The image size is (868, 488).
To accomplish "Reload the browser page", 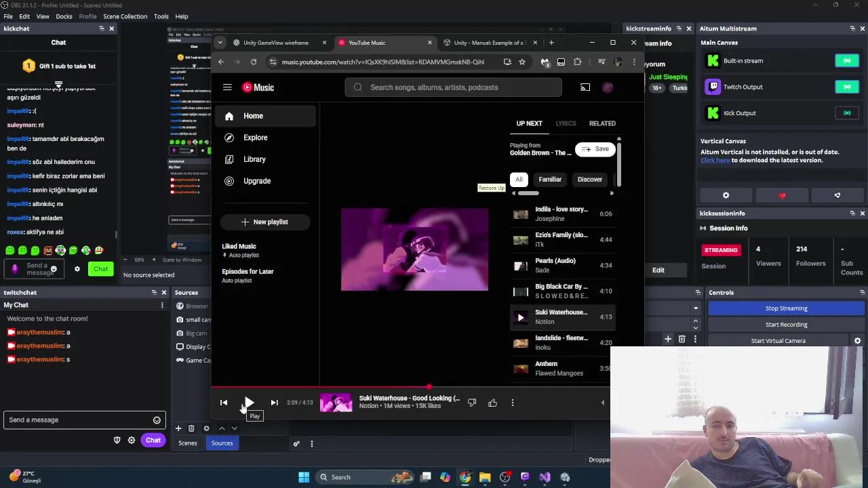I will (x=254, y=62).
